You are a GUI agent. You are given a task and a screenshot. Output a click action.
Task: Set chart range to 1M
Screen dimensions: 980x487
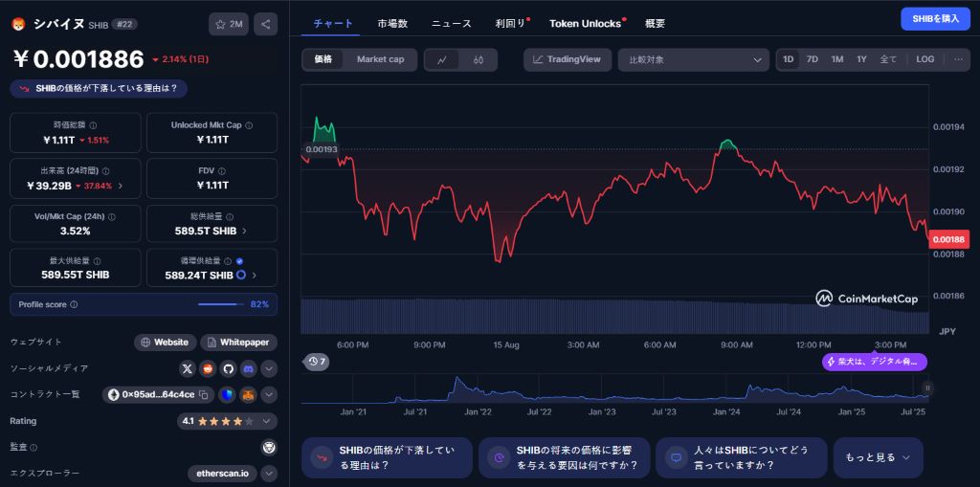(836, 59)
